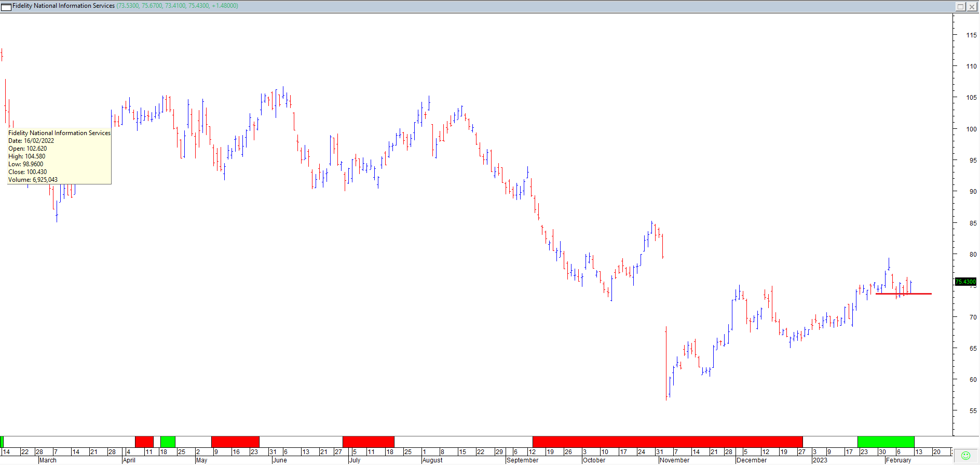This screenshot has width=980, height=465.
Task: Click the 65 price axis label
Action: [973, 349]
